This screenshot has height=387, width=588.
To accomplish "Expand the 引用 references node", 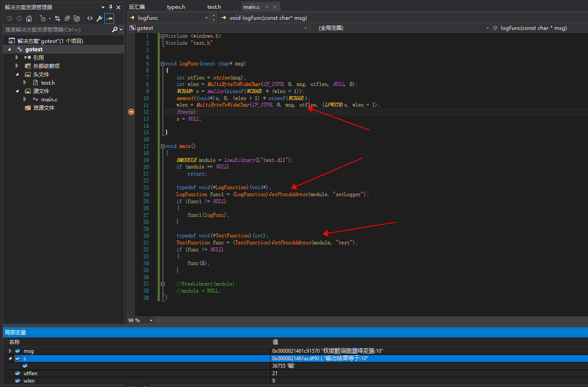I will tap(17, 57).
